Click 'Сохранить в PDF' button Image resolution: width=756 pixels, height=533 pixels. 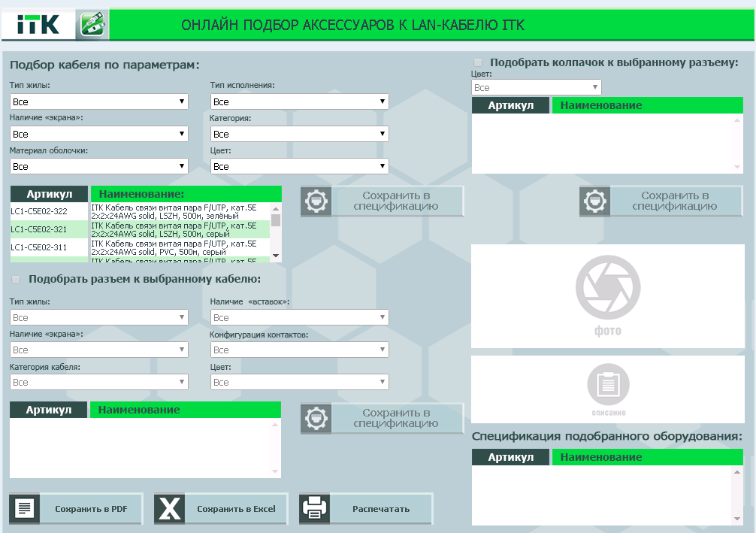(76, 509)
